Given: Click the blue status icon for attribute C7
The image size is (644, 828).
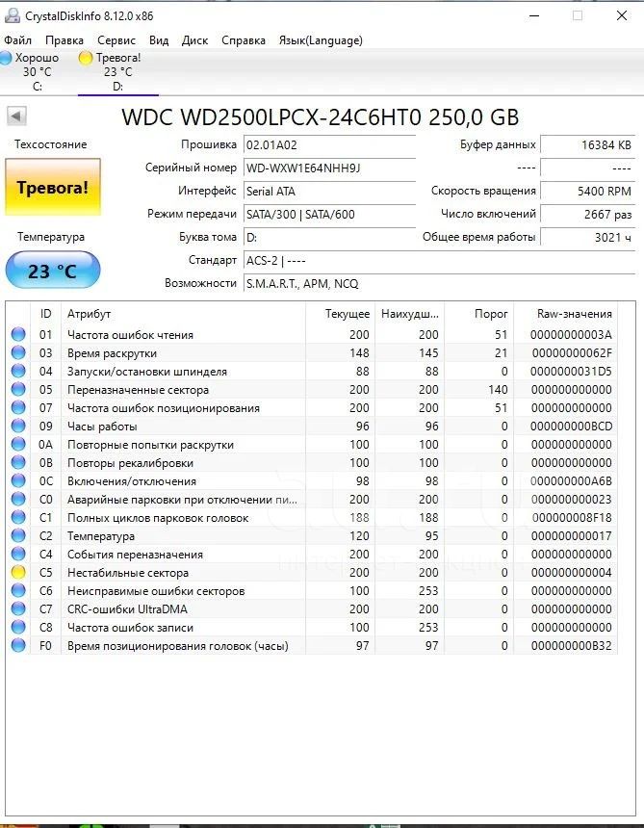Looking at the screenshot, I should click(18, 608).
